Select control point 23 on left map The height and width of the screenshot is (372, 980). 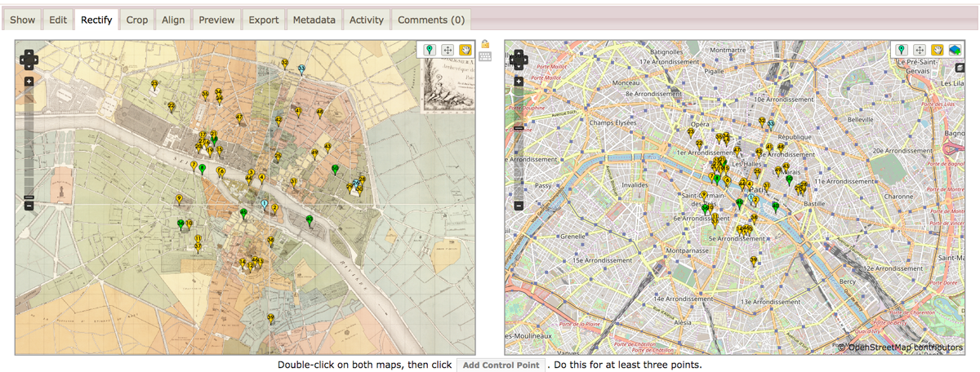[154, 85]
